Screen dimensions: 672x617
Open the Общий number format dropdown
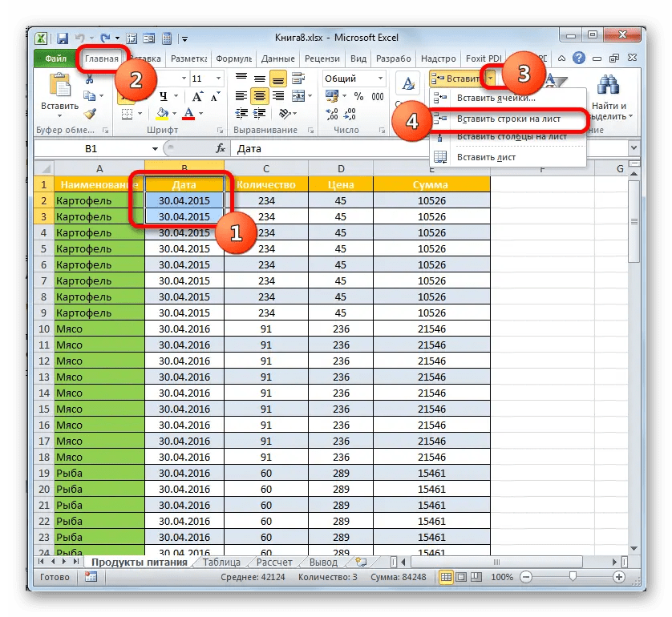(x=380, y=79)
